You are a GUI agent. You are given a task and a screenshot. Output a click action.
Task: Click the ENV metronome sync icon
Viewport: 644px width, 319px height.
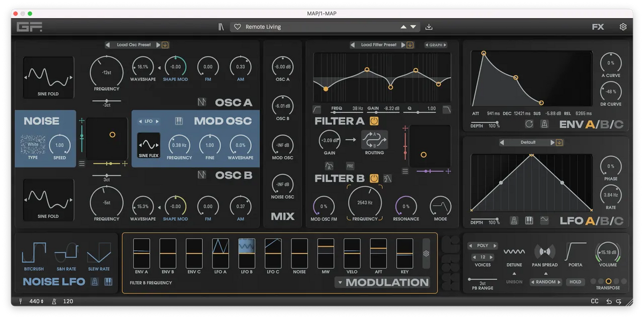click(x=544, y=124)
